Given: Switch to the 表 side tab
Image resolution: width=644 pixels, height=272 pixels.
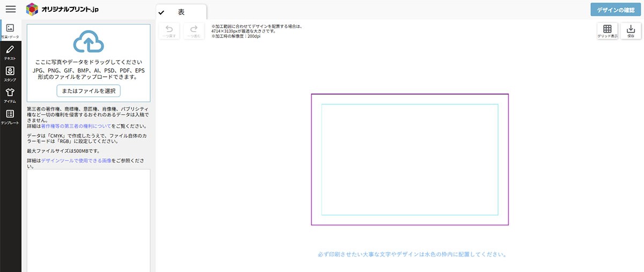Looking at the screenshot, I should coord(181,12).
